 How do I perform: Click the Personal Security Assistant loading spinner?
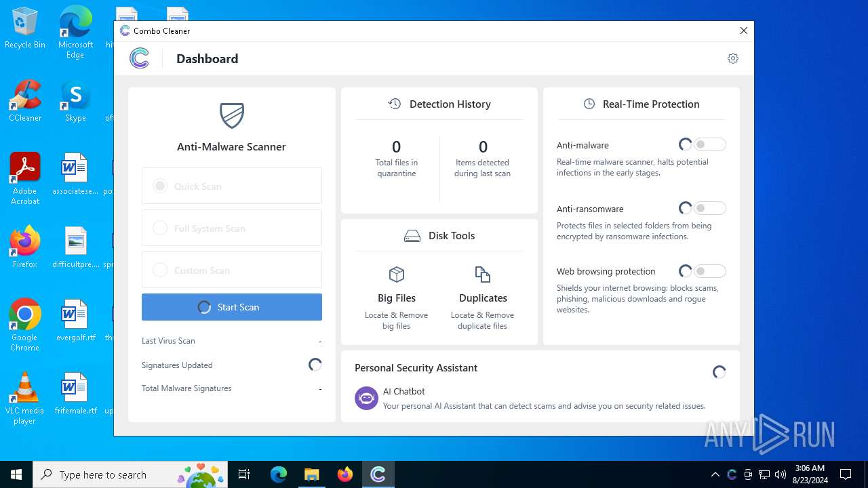click(x=719, y=371)
